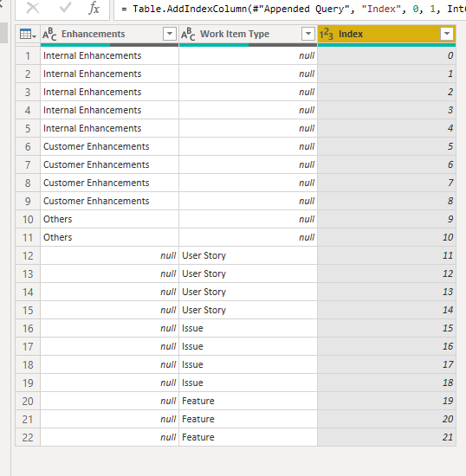This screenshot has height=476, width=466.
Task: Click Issue cell in row 17
Action: [249, 346]
